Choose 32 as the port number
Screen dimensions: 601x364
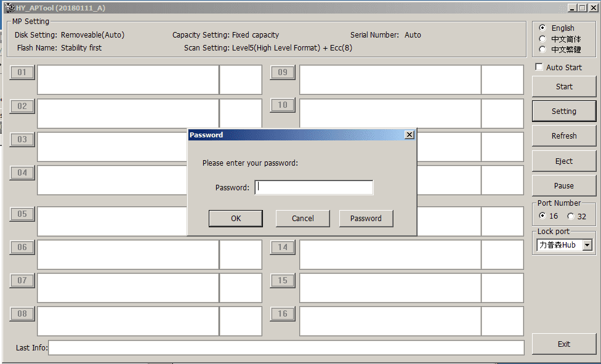(571, 216)
